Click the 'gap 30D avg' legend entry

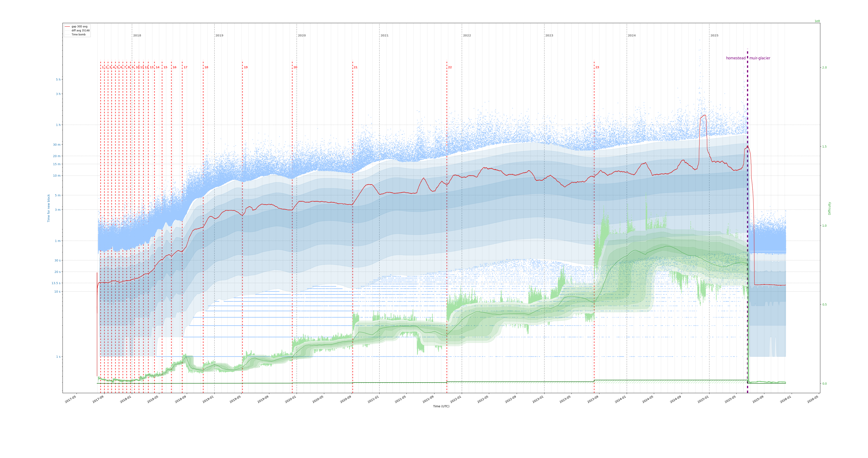point(79,27)
